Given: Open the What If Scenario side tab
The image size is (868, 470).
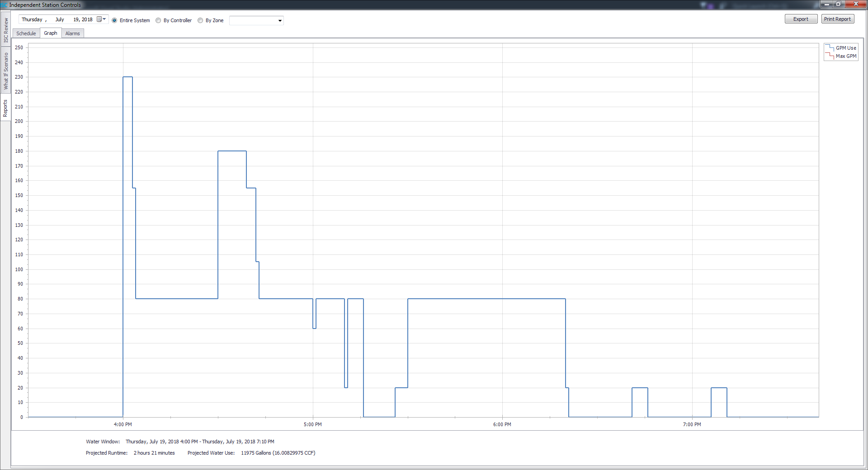Looking at the screenshot, I should click(x=6, y=70).
